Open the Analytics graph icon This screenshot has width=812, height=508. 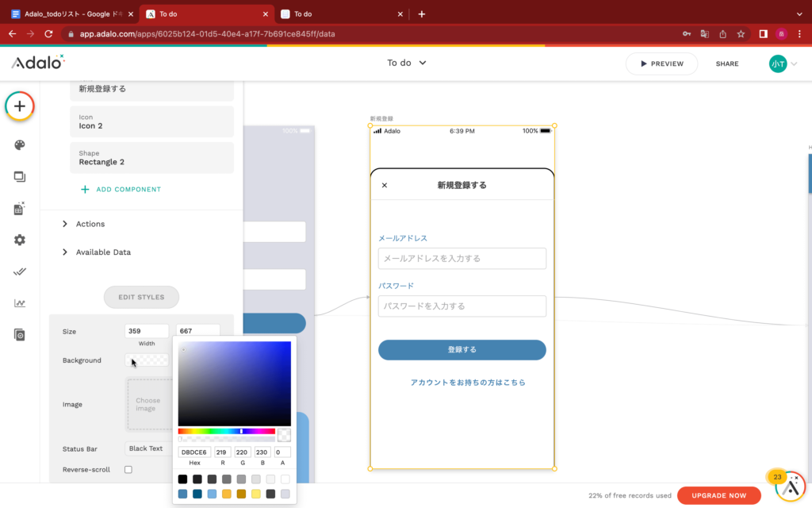pyautogui.click(x=19, y=302)
